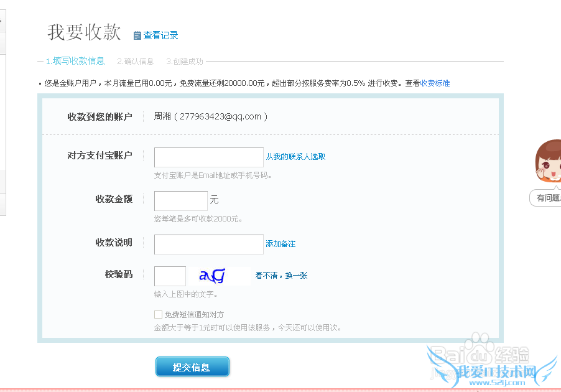Viewport: 561px width, 392px height.
Task: Submit the form with 提交信息 button
Action: click(192, 366)
